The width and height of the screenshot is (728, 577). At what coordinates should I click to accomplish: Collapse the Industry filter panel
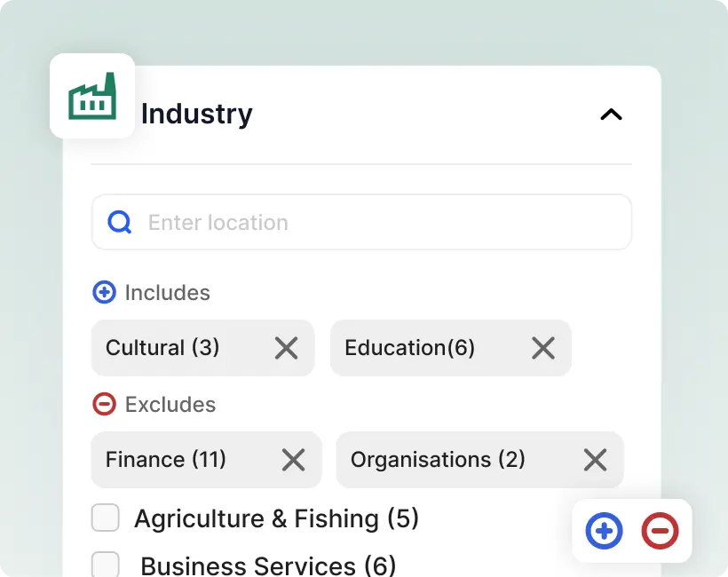[x=611, y=115]
